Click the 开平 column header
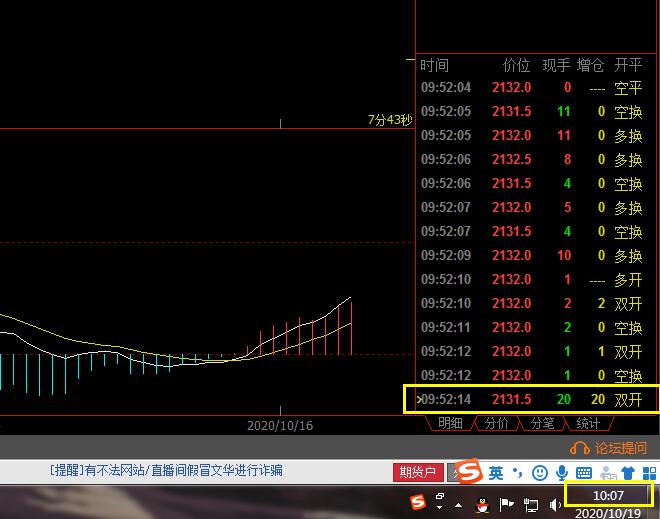The image size is (660, 519). point(628,65)
